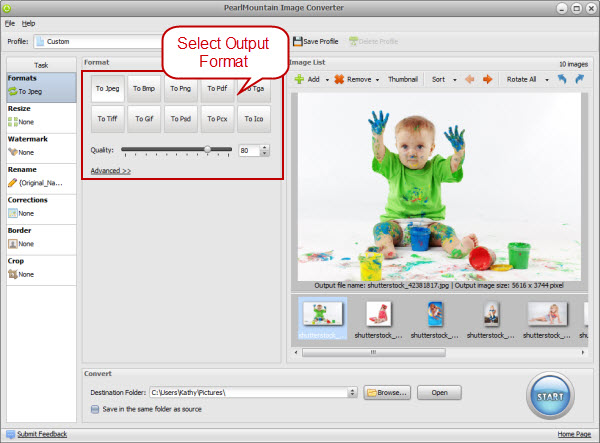Click the Advanced >> link
The image size is (600, 443).
click(x=111, y=171)
